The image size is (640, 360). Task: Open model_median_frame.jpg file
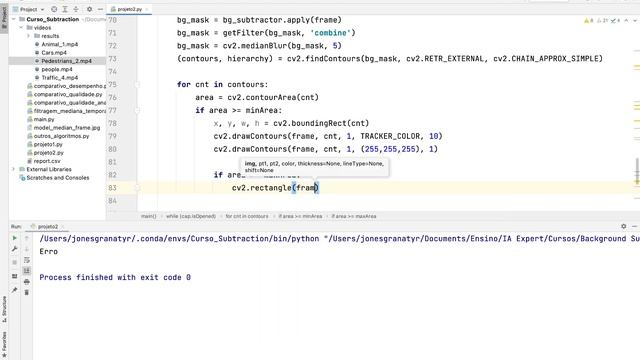click(x=64, y=128)
